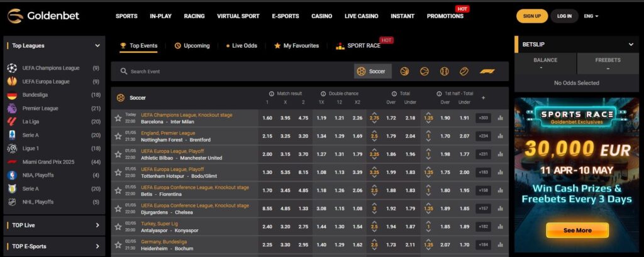Change total line 2.75 for Barcelona match

374,118
